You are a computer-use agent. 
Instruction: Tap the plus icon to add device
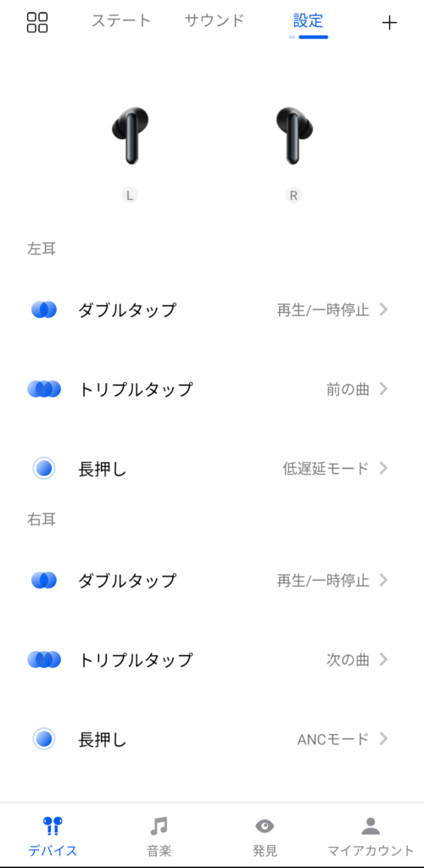390,23
